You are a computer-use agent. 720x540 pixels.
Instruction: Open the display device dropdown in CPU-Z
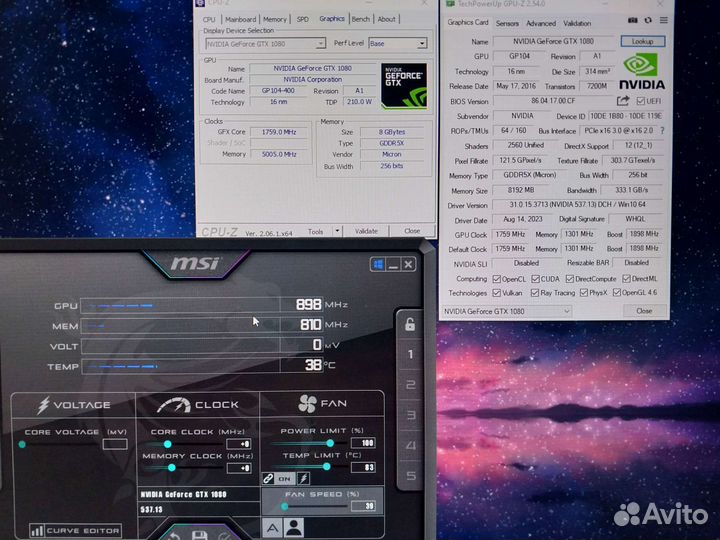321,44
